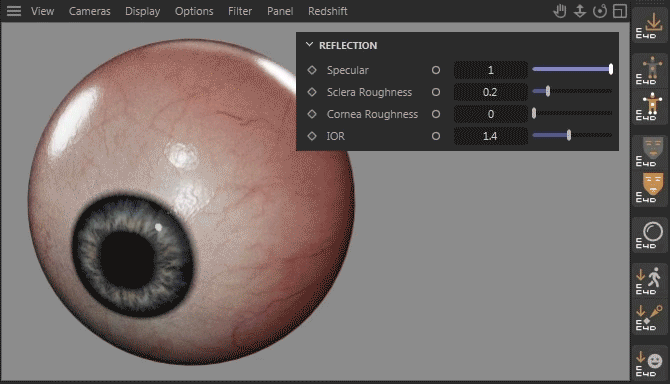Click the E4D gray face mask icon
The image size is (670, 384).
pyautogui.click(x=649, y=152)
